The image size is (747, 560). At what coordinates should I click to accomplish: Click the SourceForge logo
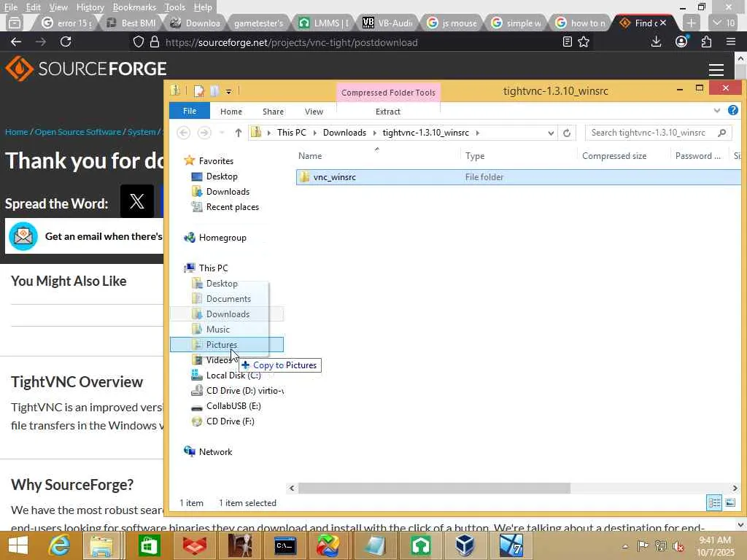click(86, 69)
